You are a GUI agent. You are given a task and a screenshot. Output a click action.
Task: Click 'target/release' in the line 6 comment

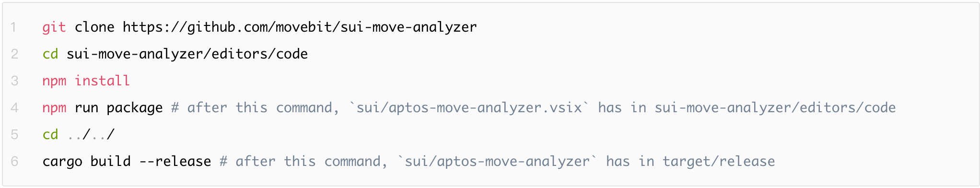(x=719, y=162)
